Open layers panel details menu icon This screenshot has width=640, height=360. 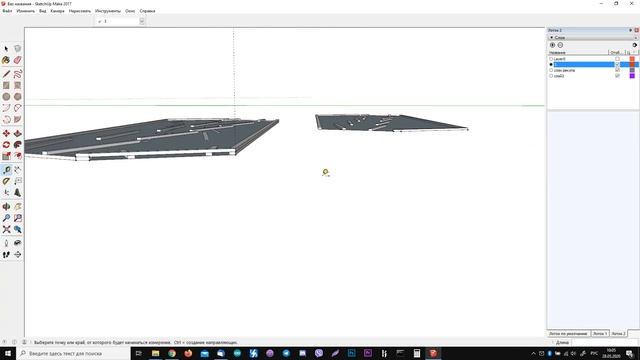634,45
